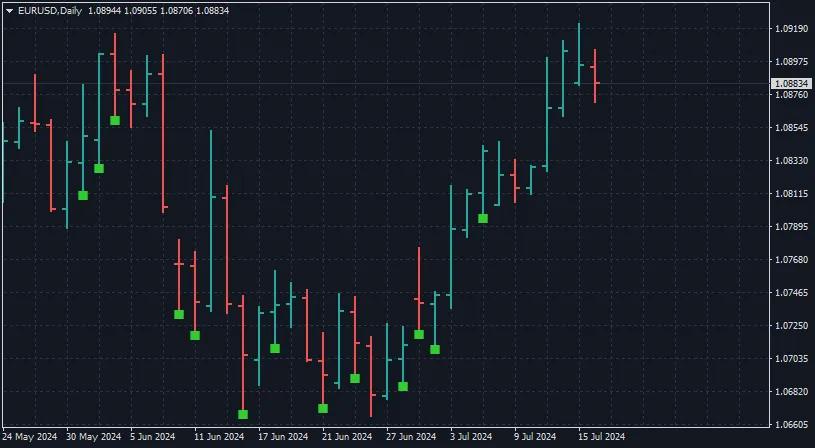The width and height of the screenshot is (815, 448).
Task: Click the leftmost green square marker near 1.08115
Action: [83, 195]
